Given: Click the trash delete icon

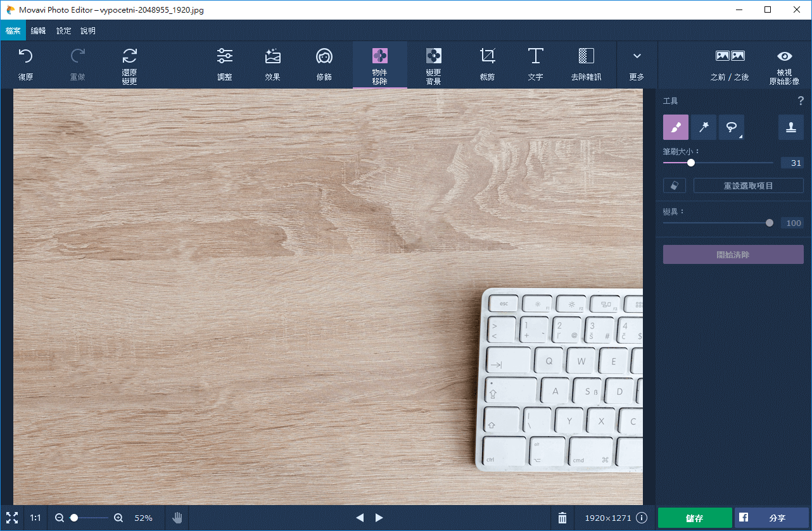Looking at the screenshot, I should (x=562, y=518).
